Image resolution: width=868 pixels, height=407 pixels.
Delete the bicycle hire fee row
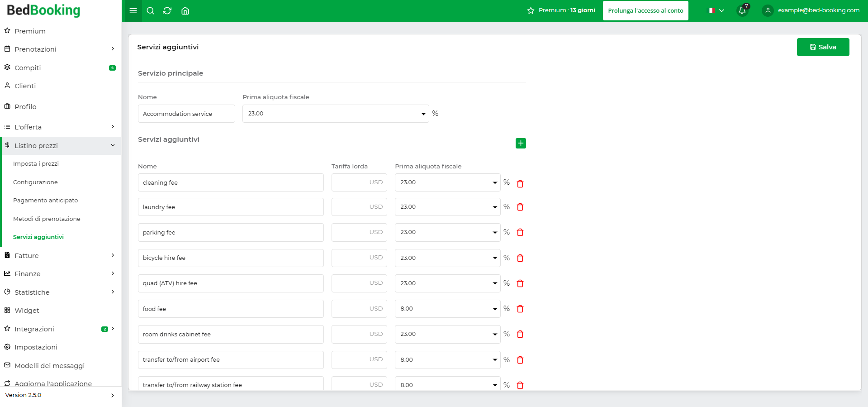(x=520, y=258)
